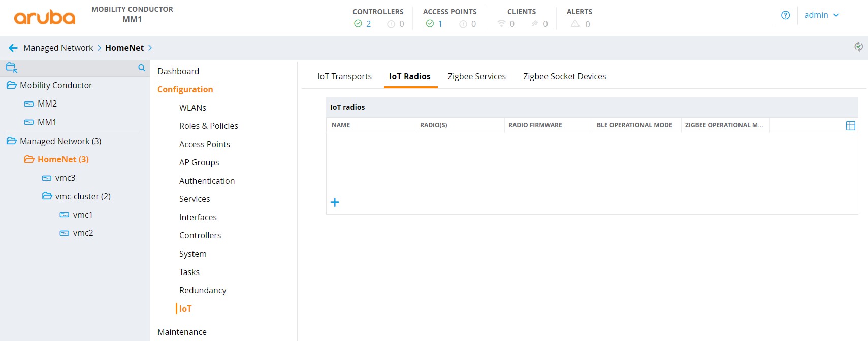Select vmc2 controller in tree

pos(83,233)
